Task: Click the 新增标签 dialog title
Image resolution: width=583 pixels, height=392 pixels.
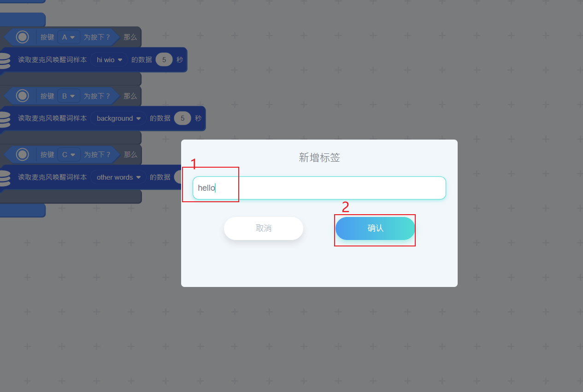Action: click(319, 158)
